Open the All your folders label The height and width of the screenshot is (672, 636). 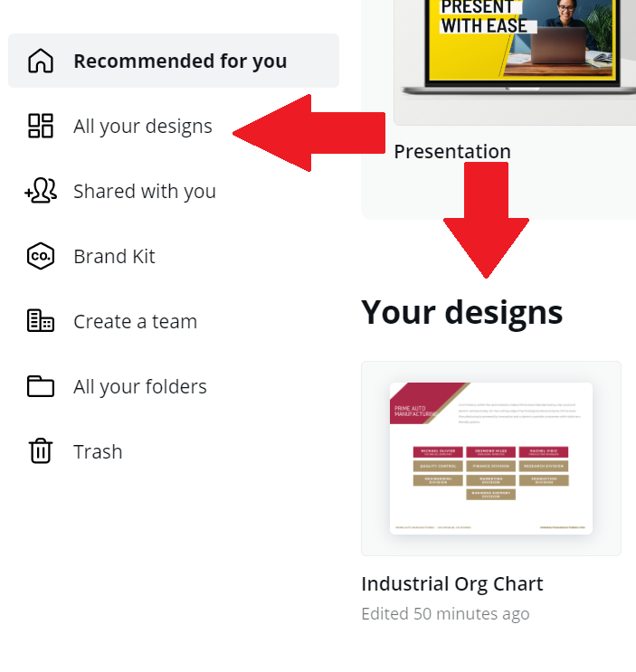click(140, 386)
